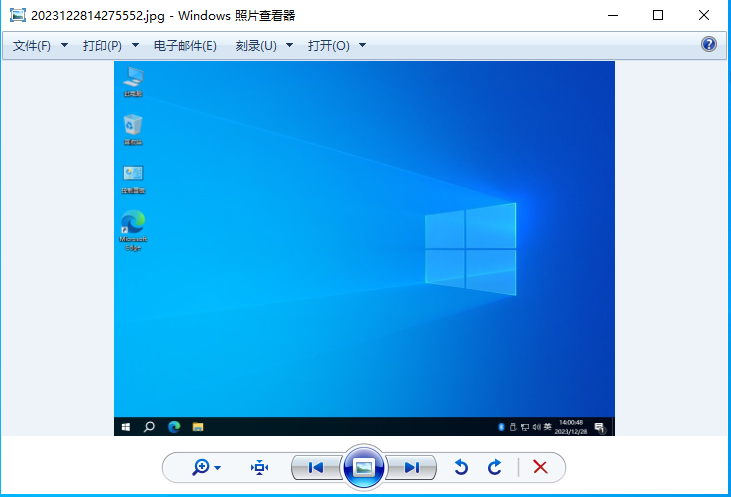Viewport: 731px width, 497px height.
Task: Expand the arrow beside 打开(O)
Action: 362,45
